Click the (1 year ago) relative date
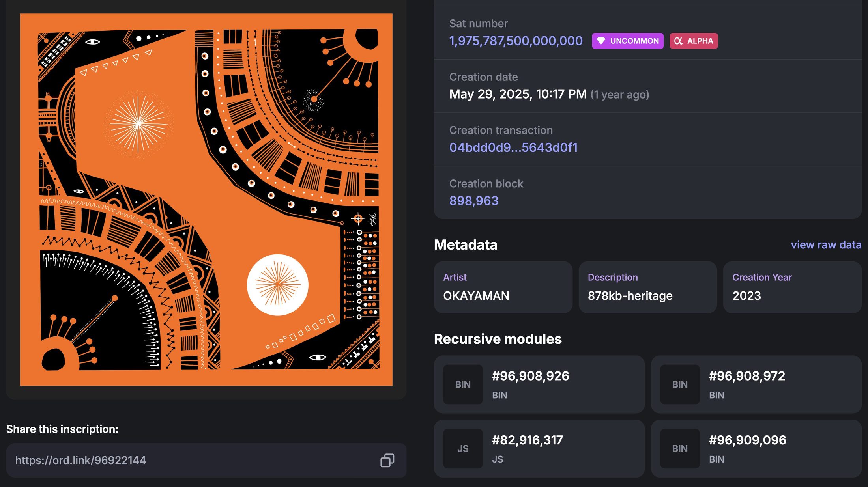 (620, 95)
